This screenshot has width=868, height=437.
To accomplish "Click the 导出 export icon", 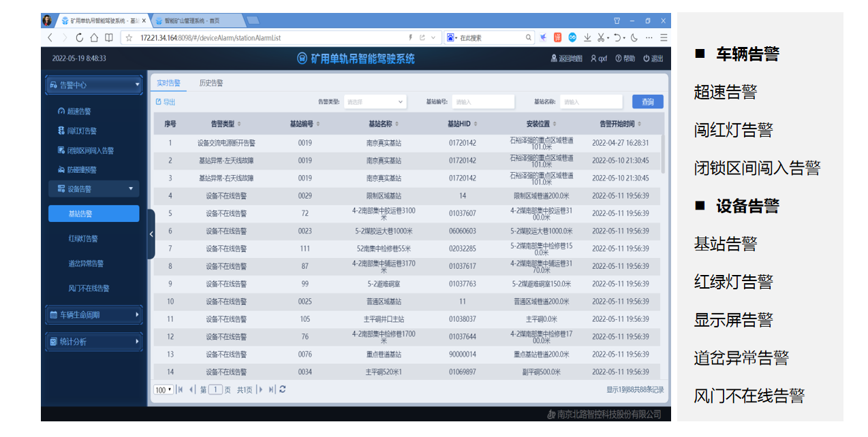I will [165, 102].
